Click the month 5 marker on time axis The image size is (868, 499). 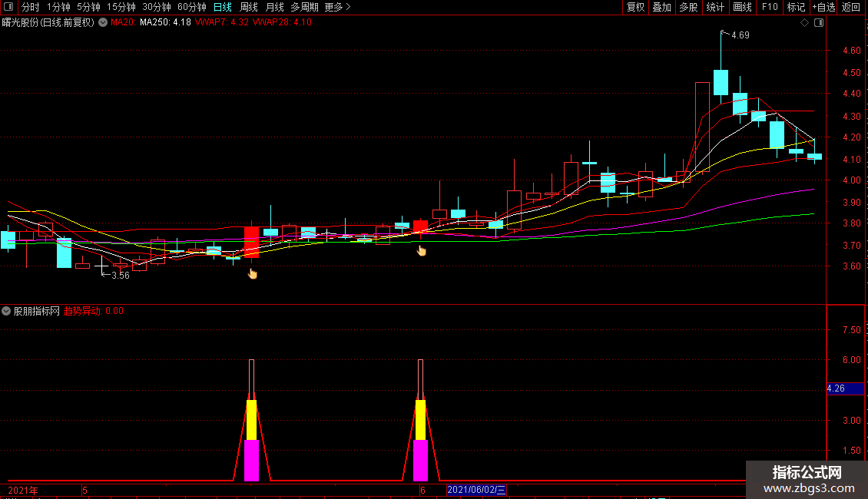(84, 490)
